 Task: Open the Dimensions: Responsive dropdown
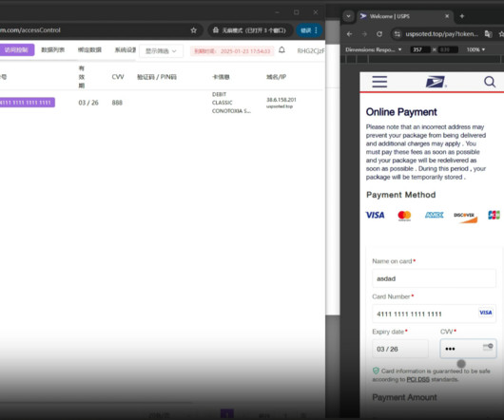click(x=373, y=49)
